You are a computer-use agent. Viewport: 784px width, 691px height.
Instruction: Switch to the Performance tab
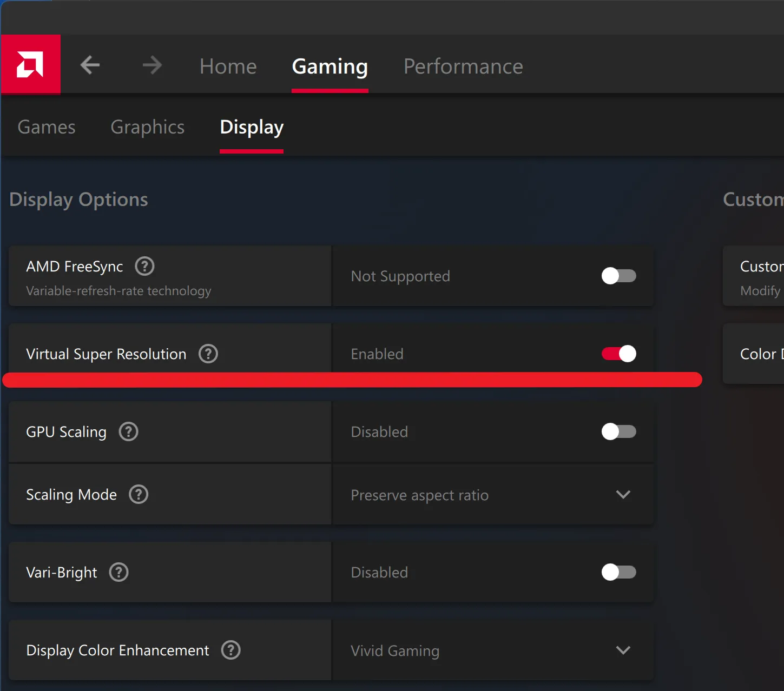[463, 66]
